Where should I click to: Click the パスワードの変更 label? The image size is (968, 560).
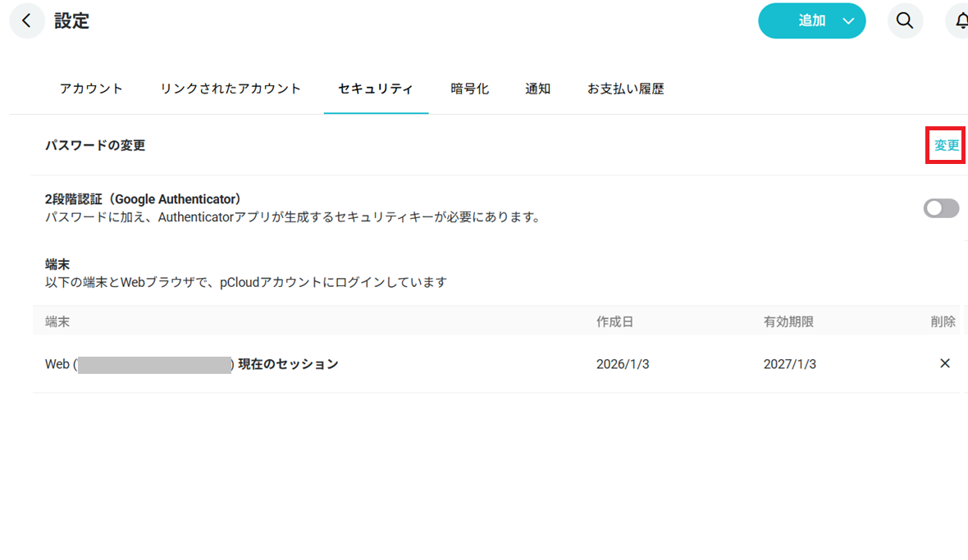[95, 145]
